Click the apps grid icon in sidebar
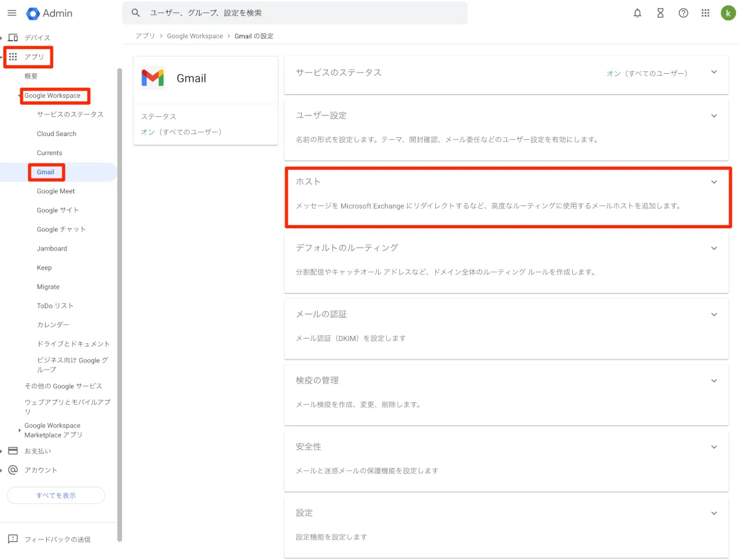Image resolution: width=739 pixels, height=560 pixels. [x=13, y=57]
